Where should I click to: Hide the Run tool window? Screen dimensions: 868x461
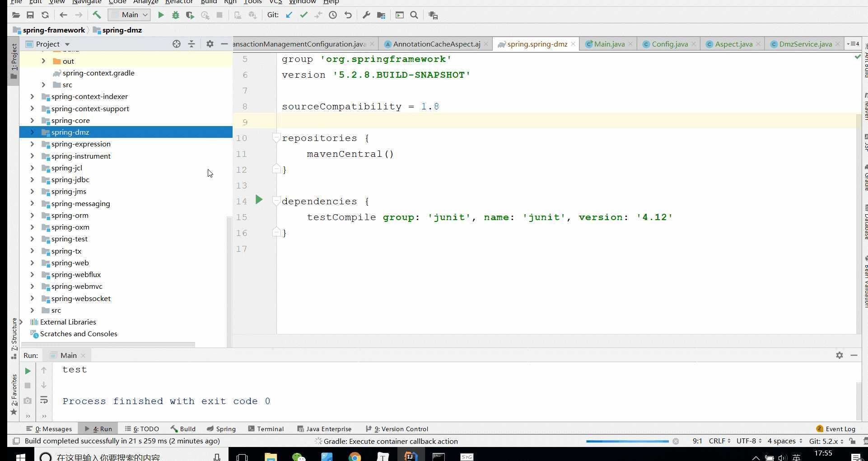tap(854, 355)
